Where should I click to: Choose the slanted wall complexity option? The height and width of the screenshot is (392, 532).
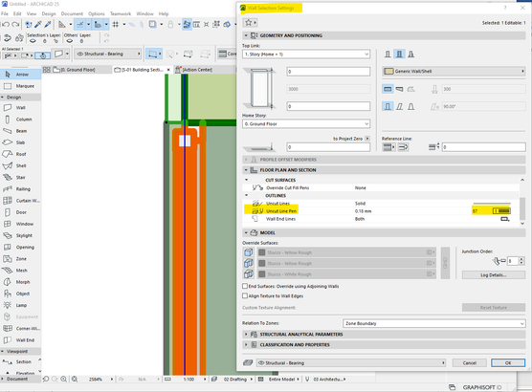click(399, 106)
